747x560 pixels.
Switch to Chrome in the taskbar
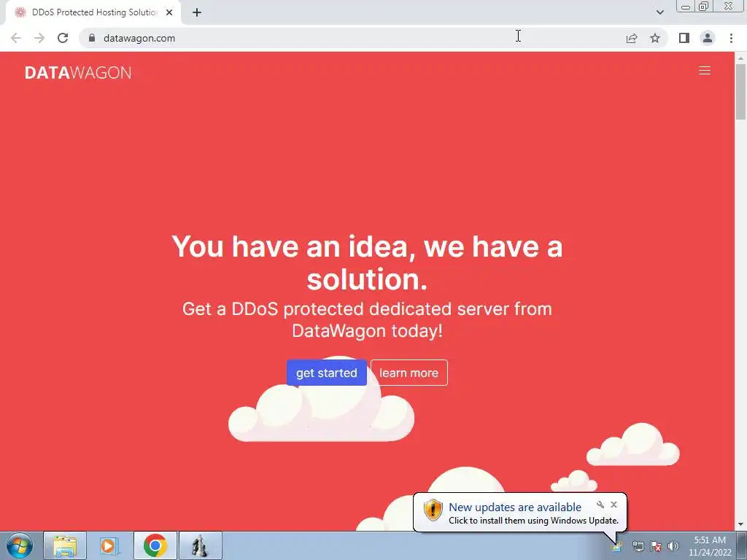tap(155, 545)
